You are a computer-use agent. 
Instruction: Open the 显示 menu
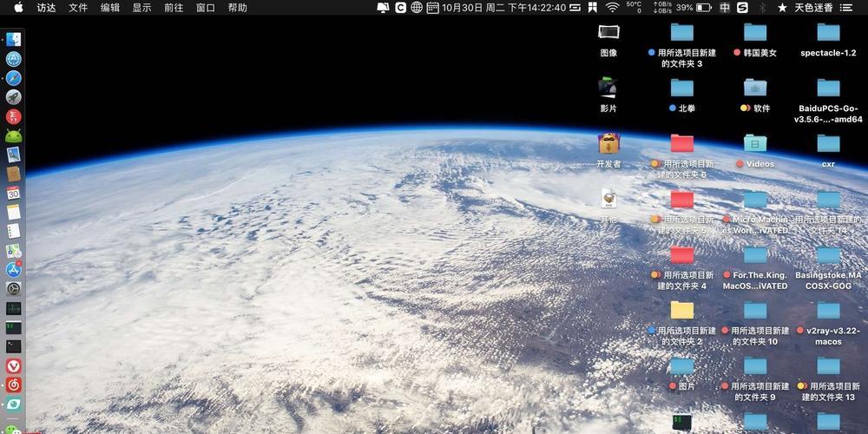(x=141, y=8)
